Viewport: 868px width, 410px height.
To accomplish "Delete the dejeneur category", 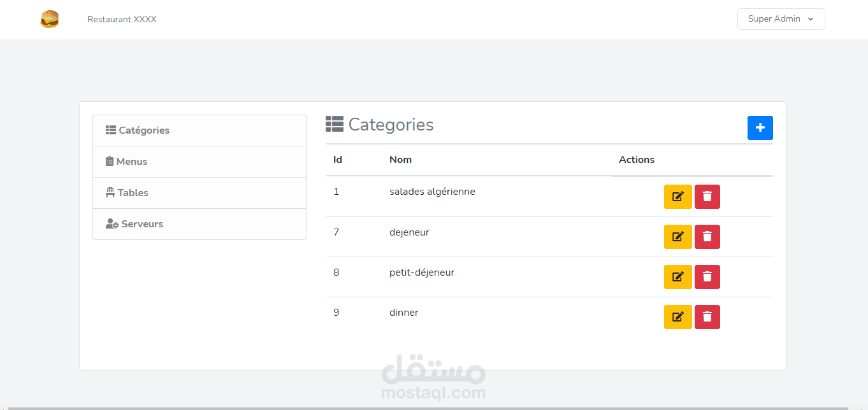I will coord(707,237).
